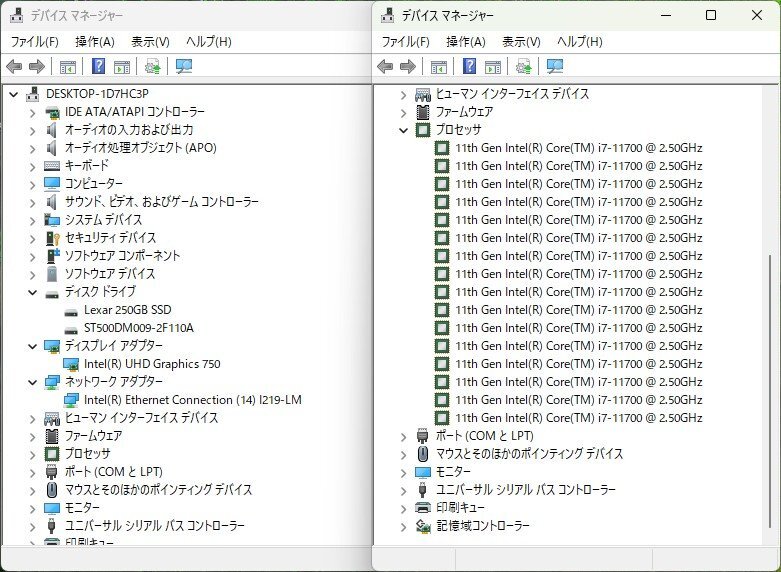Click the back arrow in right window toolbar
781x572 pixels.
[385, 67]
